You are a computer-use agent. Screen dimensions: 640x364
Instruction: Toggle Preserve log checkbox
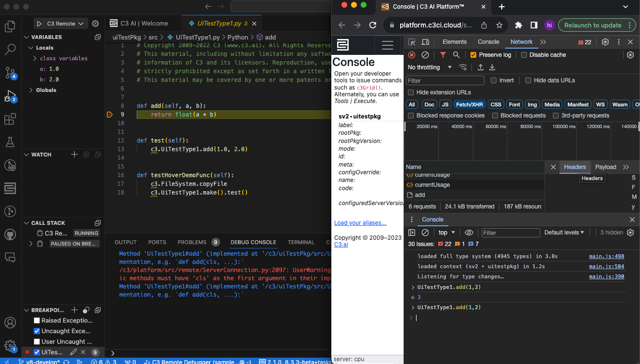[x=473, y=55]
